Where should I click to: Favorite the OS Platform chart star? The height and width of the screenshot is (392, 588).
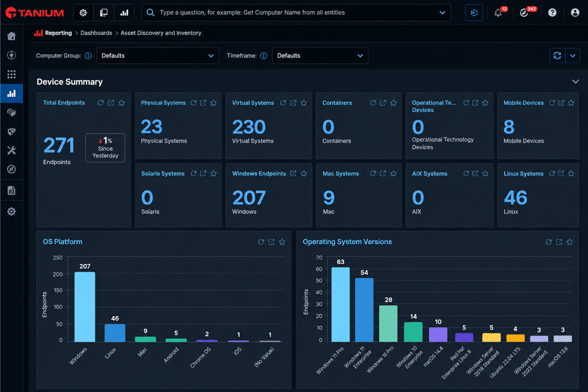(x=282, y=242)
